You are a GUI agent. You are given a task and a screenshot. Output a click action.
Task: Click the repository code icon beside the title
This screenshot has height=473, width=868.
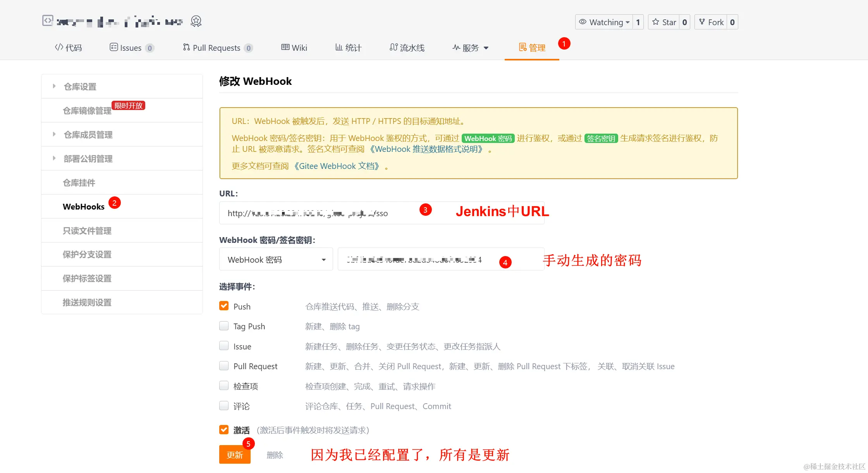tap(47, 21)
